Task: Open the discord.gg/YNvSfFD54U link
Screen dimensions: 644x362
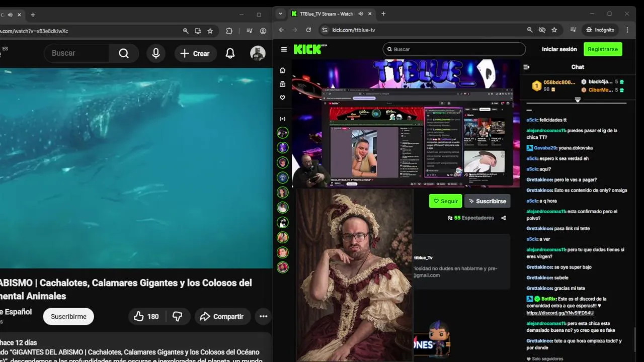Action: coord(559,313)
